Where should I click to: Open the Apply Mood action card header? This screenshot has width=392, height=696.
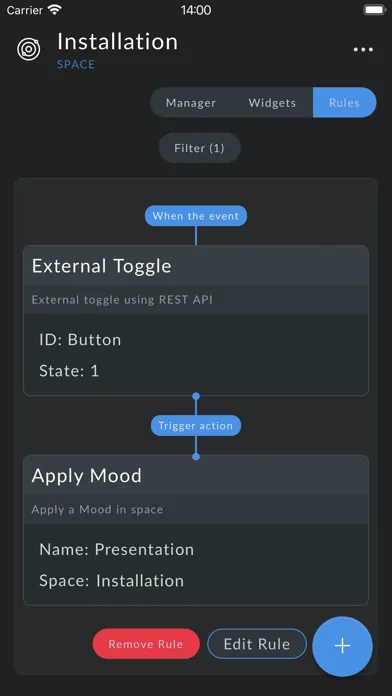click(196, 475)
